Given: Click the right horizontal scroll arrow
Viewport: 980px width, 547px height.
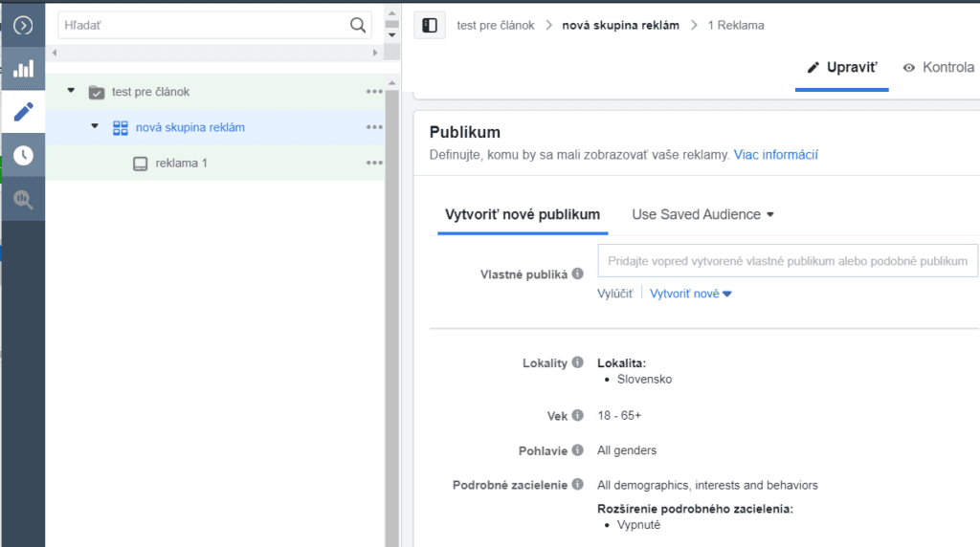Looking at the screenshot, I should 375,54.
